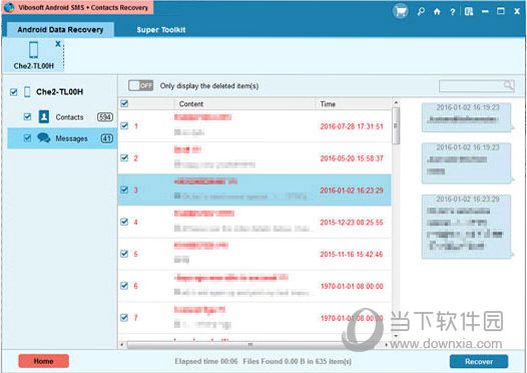Click the search magnifier icon
This screenshot has height=373, width=527.
pos(508,85)
